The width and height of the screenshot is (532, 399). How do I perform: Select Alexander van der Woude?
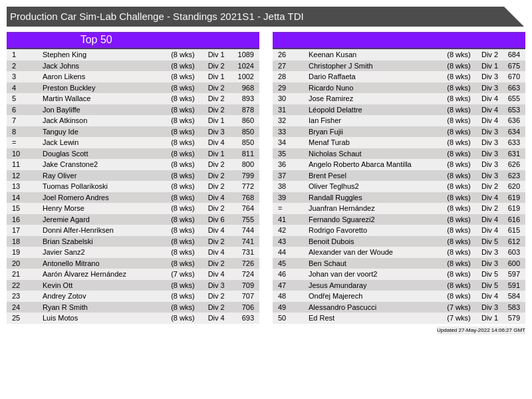[x=350, y=252]
